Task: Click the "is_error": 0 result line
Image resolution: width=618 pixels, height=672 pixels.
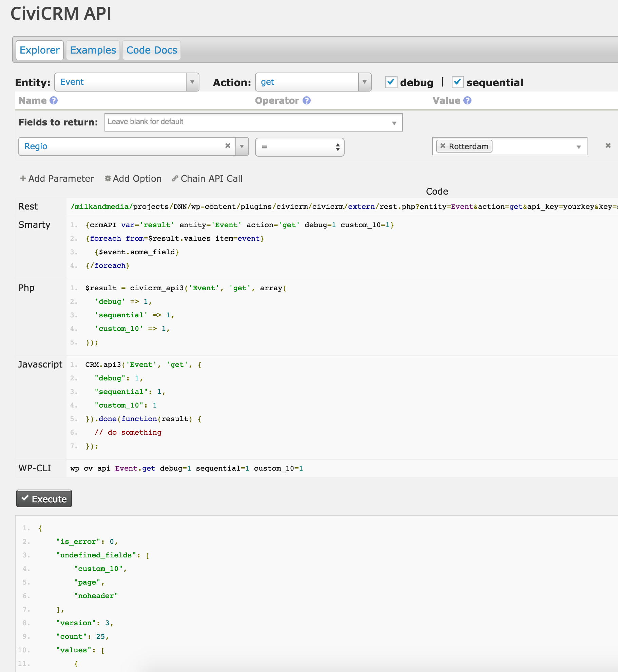Action: (87, 542)
